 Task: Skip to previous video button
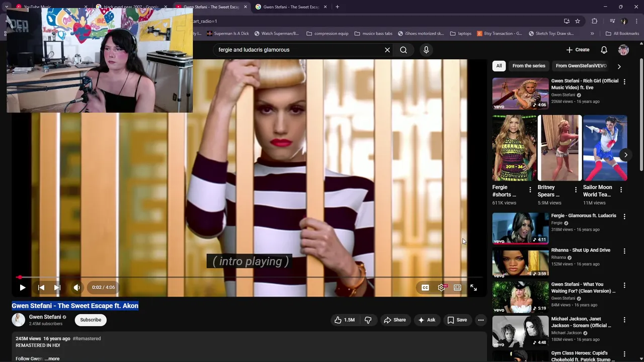coord(41,288)
